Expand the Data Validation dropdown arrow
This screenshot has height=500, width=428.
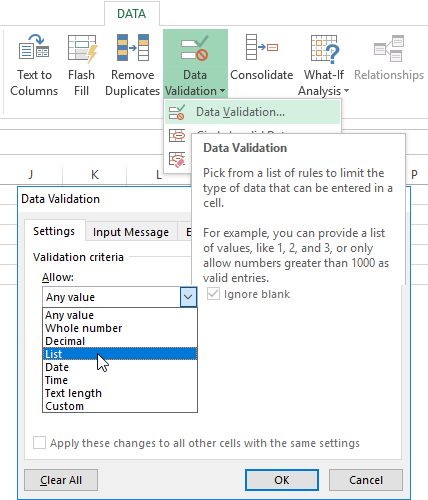[223, 91]
